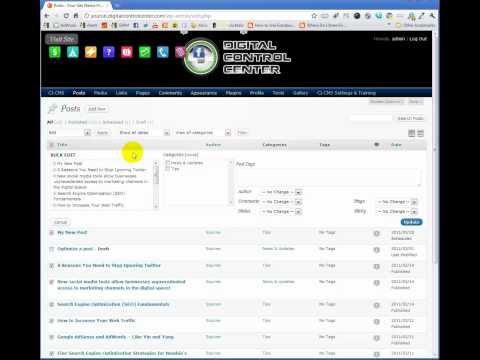Open the bulk edit Comments dropdown
Viewport: 480px width, 360px height.
282,202
